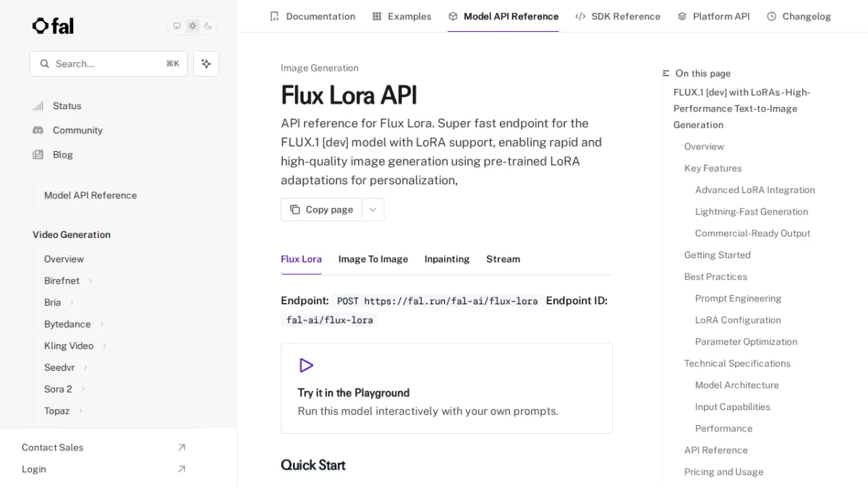
Task: Switch to system theme mode
Action: click(176, 26)
